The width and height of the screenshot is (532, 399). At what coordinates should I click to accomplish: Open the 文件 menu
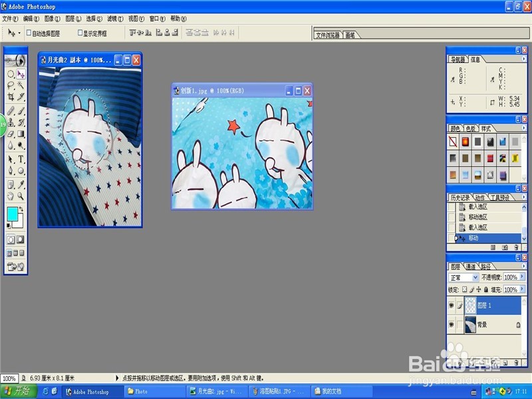pyautogui.click(x=10, y=19)
